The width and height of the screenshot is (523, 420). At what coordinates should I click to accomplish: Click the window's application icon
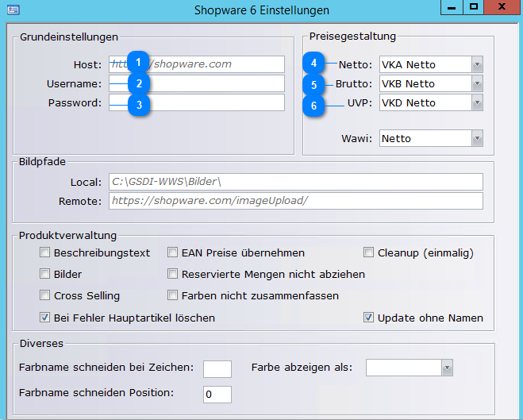13,10
